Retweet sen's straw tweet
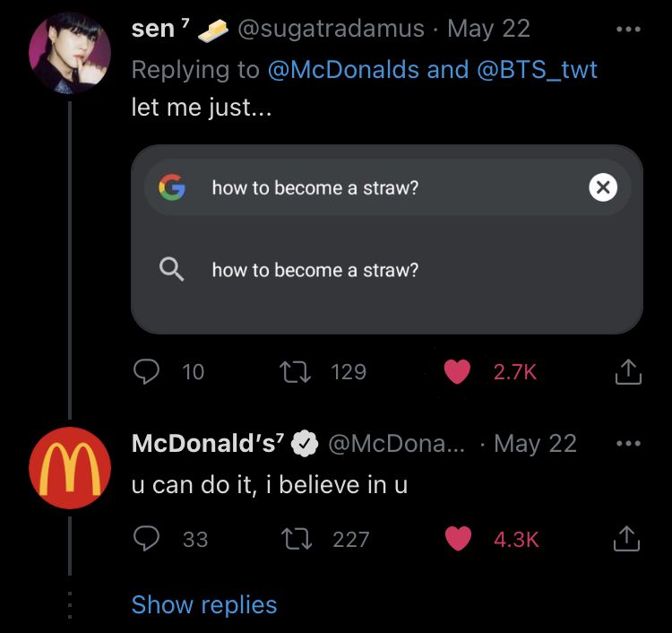Screen dimensions: 672x633 (295, 372)
